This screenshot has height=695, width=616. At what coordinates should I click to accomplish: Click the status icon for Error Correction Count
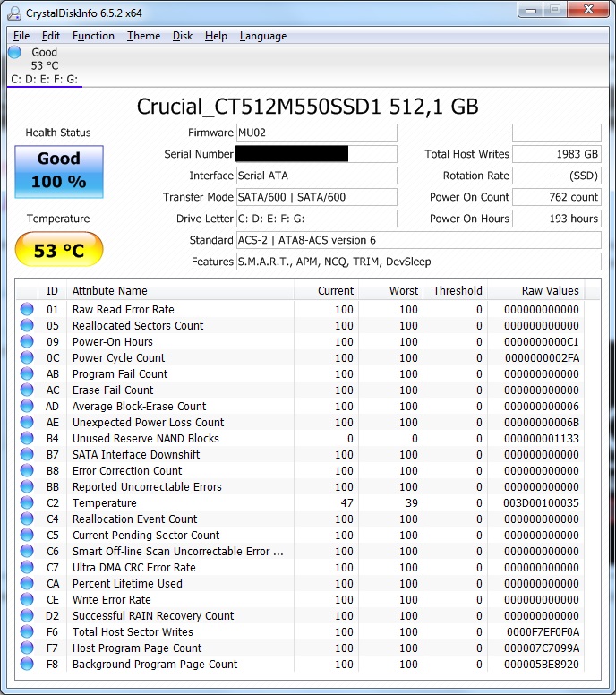[27, 470]
